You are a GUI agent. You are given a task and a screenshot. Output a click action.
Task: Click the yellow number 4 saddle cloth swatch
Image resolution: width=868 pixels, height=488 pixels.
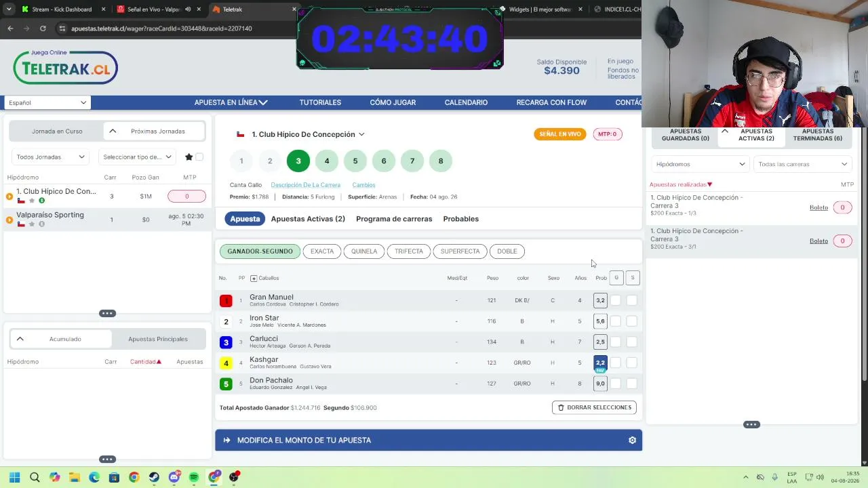coord(226,363)
